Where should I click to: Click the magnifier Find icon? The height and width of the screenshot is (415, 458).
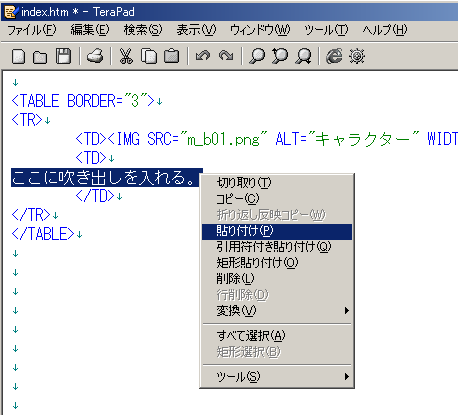(257, 56)
